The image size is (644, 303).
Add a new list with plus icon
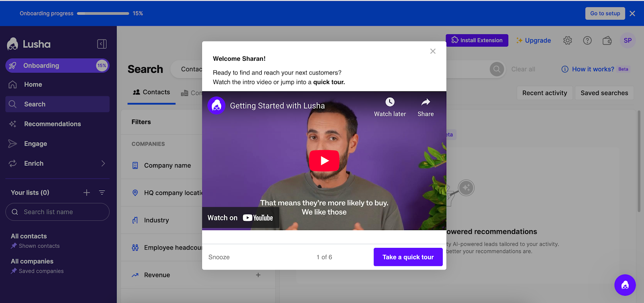(87, 193)
